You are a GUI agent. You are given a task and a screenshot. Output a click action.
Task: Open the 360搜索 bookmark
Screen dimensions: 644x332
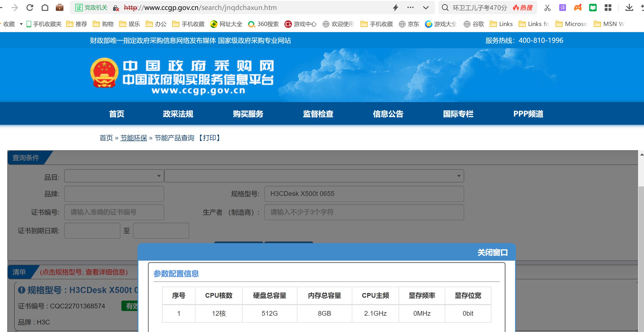(263, 24)
